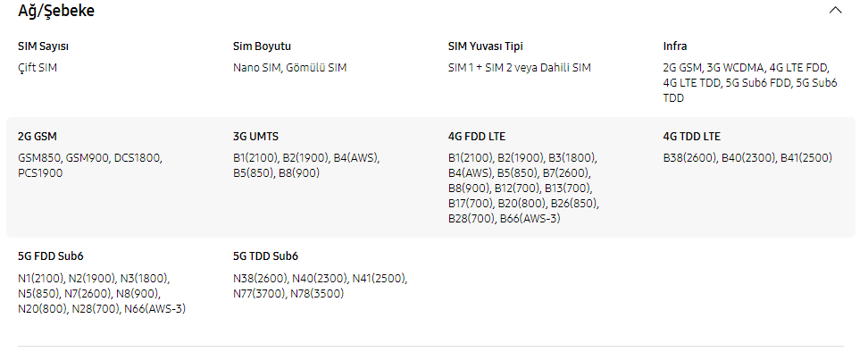Click the SIM Yuvası Tipi heading

(x=486, y=46)
